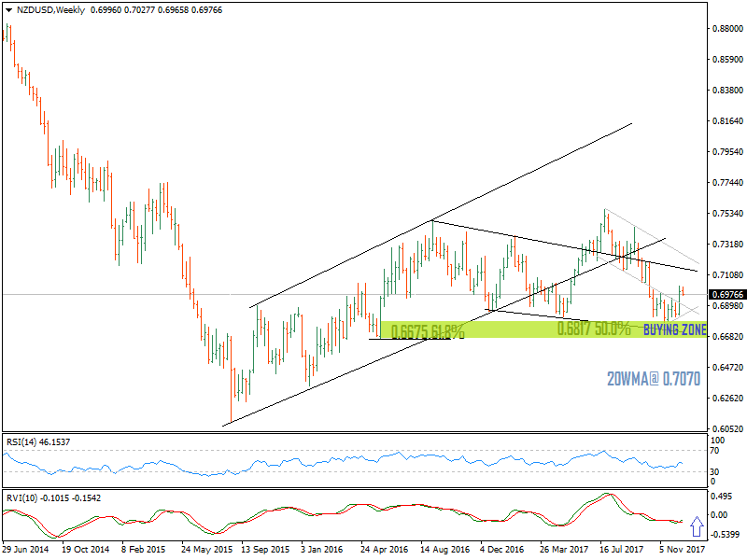The height and width of the screenshot is (560, 747).
Task: Click the 29 Jun 2014 date label
Action: 26,550
